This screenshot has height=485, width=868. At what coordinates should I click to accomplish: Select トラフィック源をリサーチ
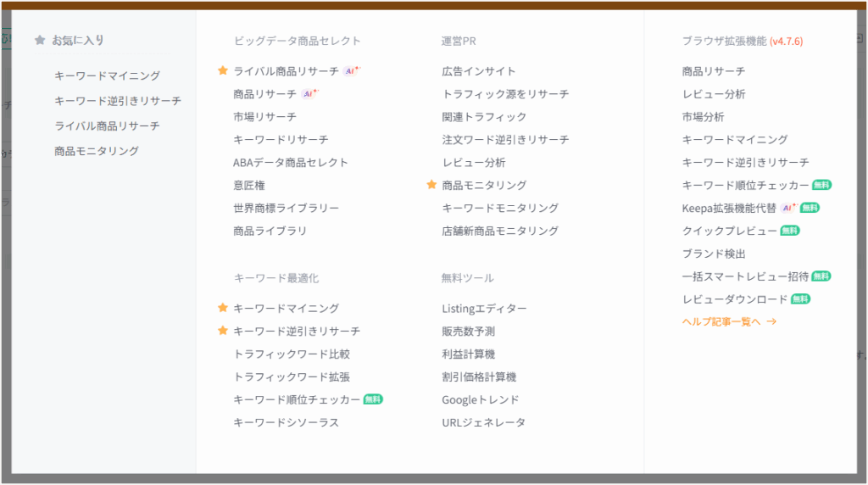click(505, 93)
